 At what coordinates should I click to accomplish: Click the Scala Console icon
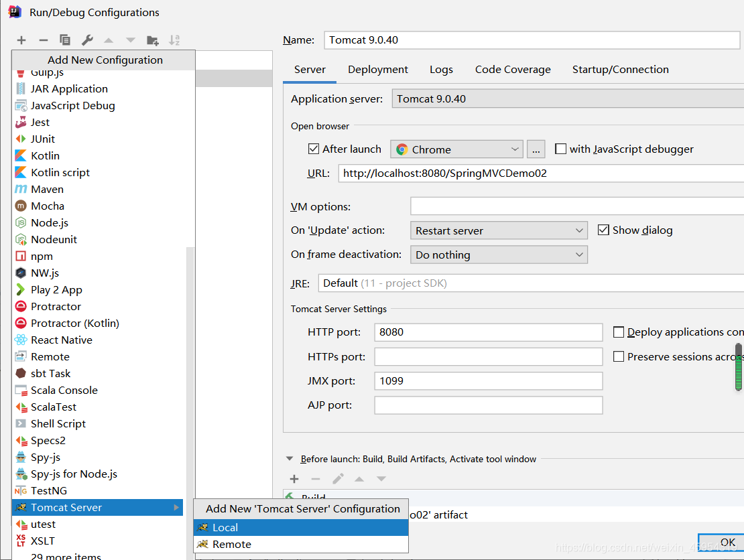(x=20, y=391)
